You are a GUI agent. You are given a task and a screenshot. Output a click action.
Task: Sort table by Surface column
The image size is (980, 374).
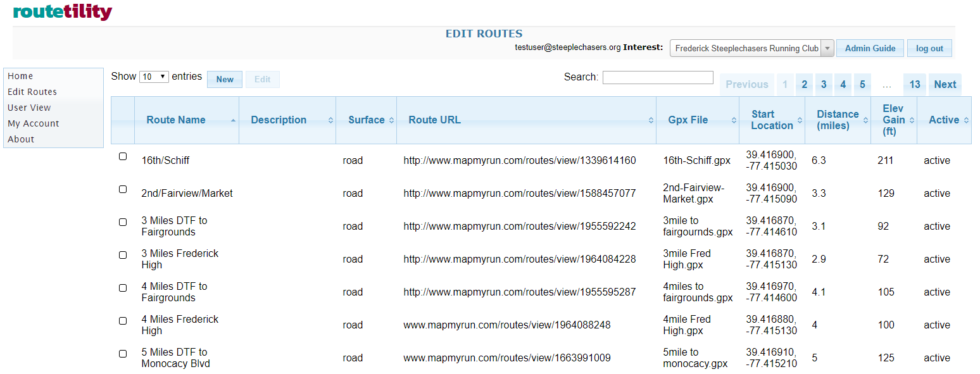pyautogui.click(x=367, y=120)
